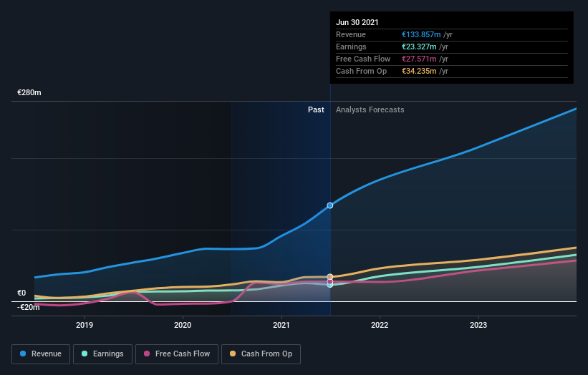Image resolution: width=588 pixels, height=375 pixels.
Task: Click the -€20m y-axis label
Action: pyautogui.click(x=28, y=307)
